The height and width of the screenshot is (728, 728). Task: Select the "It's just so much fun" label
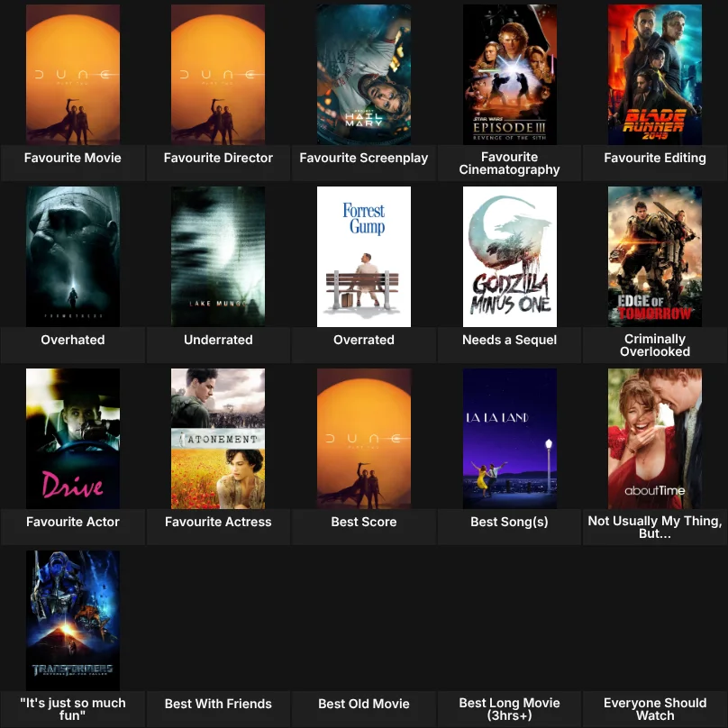pyautogui.click(x=73, y=709)
